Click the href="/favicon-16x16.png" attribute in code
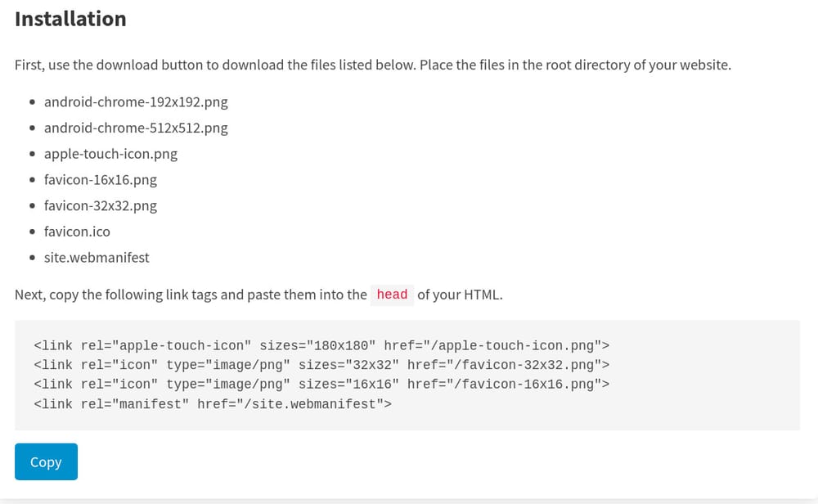818x504 pixels. coord(505,384)
